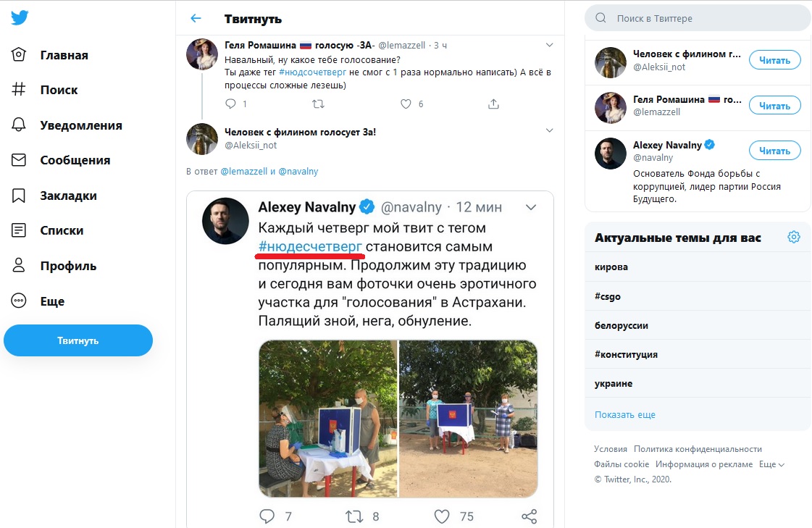
Task: Expand the footer Еще dropdown
Action: click(x=771, y=464)
